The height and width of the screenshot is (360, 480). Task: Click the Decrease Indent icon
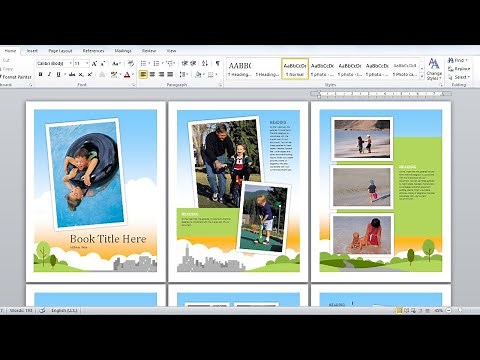(184, 63)
